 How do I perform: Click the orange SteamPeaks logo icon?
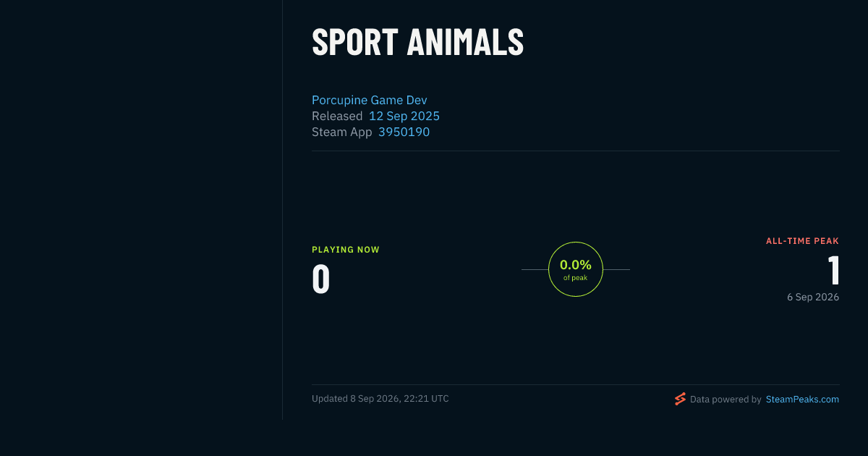point(680,399)
